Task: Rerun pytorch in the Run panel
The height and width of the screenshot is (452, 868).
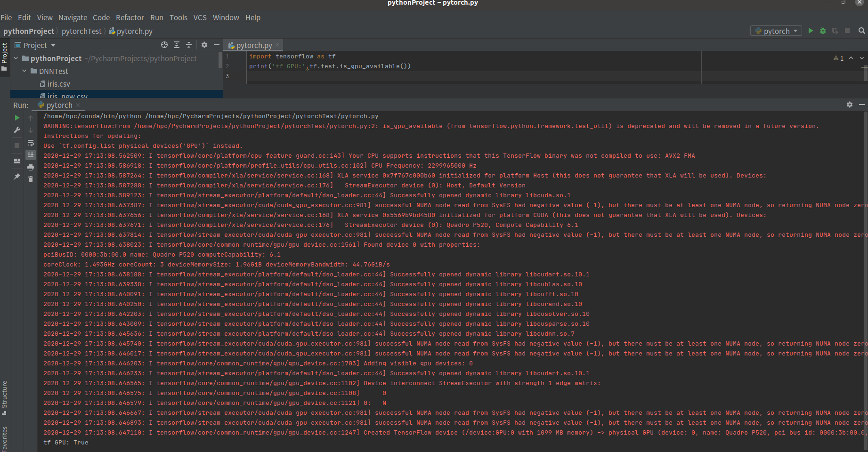Action: coord(17,118)
